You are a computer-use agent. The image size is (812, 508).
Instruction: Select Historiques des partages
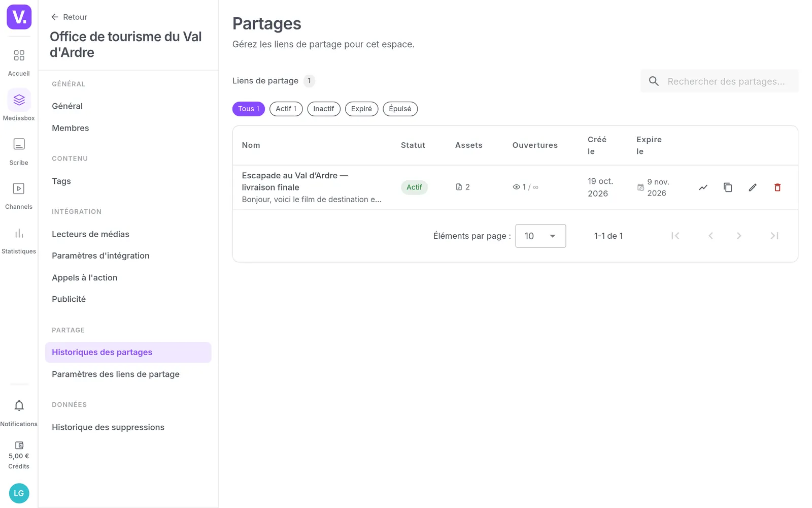click(x=128, y=353)
